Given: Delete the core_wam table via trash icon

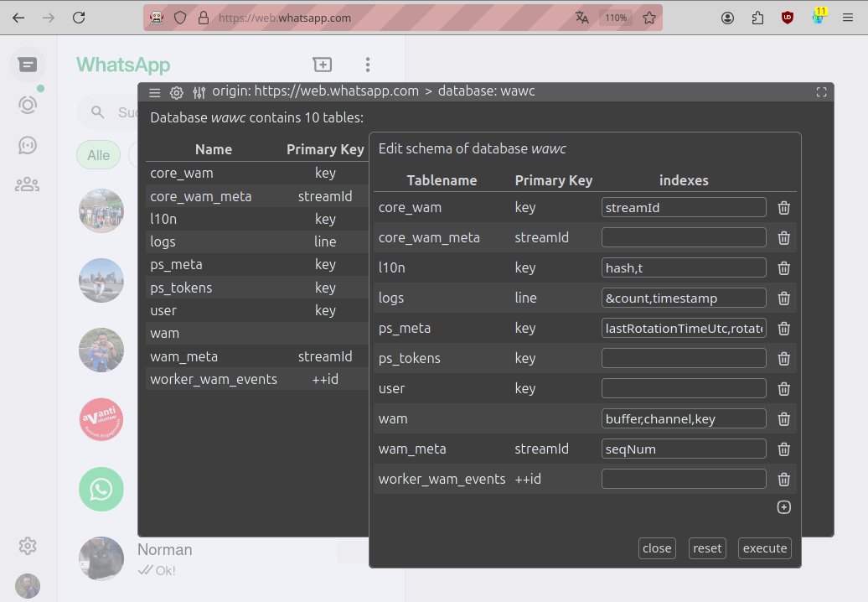Looking at the screenshot, I should [x=784, y=208].
